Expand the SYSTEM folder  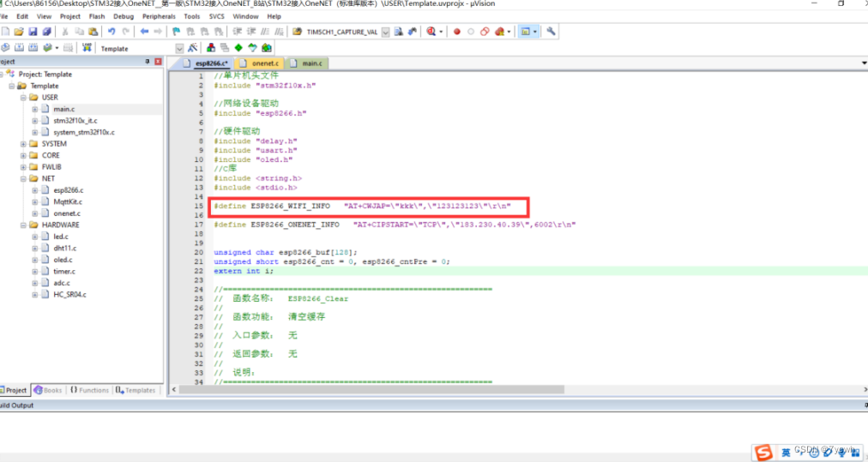coord(23,144)
